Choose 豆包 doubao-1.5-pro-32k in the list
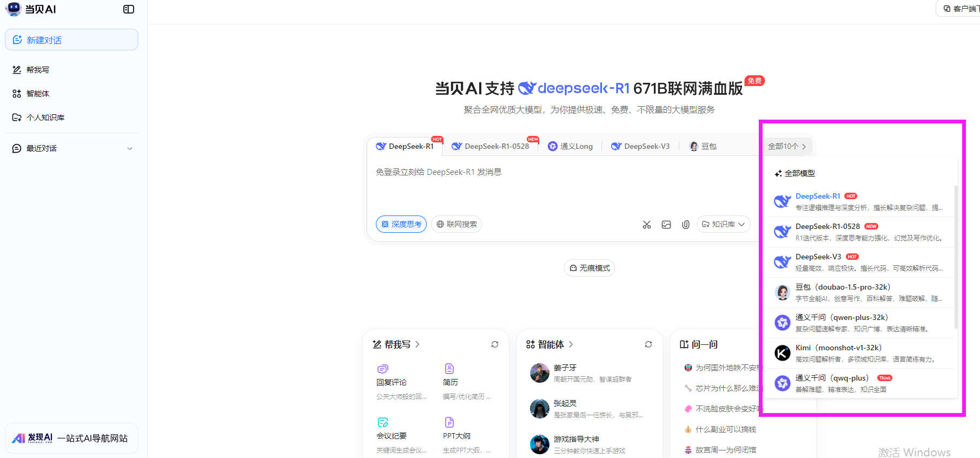 tap(861, 292)
